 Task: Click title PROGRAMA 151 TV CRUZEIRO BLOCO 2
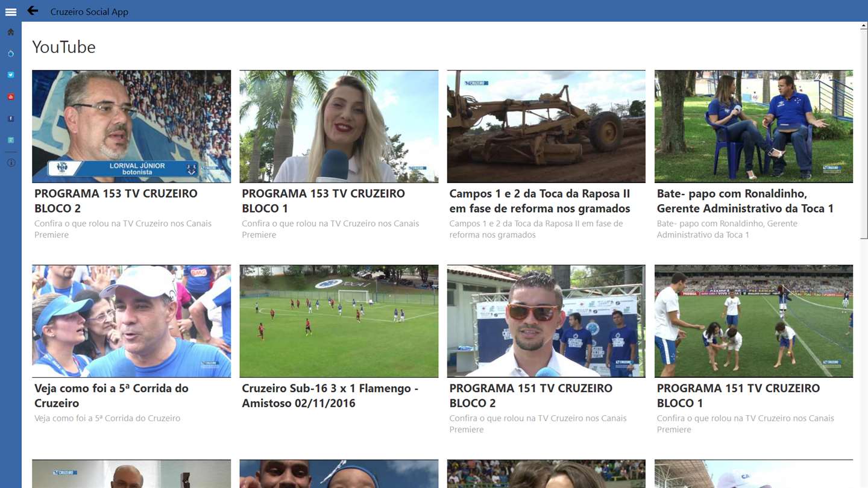(x=531, y=396)
